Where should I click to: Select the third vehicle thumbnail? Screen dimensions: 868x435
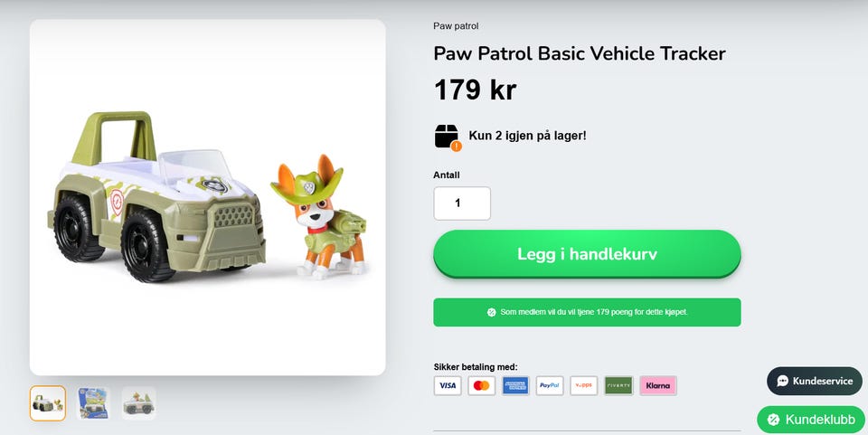point(138,403)
